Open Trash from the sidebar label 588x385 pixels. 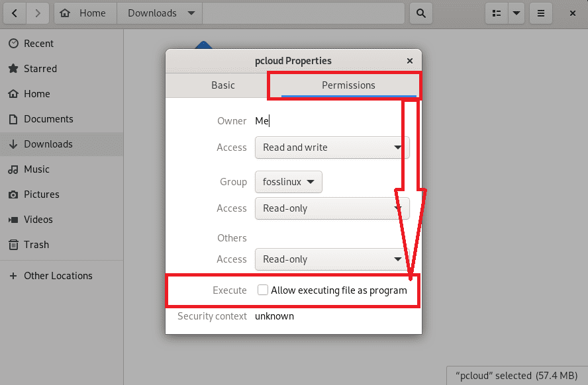36,245
